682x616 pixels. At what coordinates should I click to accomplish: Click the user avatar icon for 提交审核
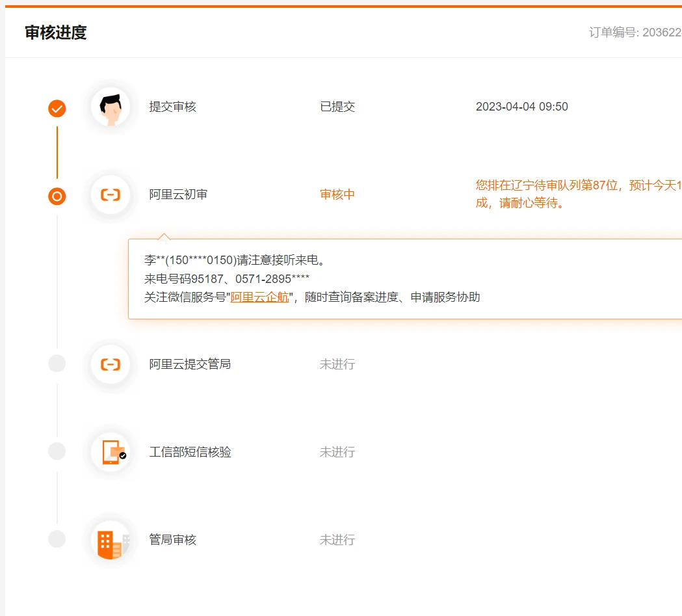111,107
